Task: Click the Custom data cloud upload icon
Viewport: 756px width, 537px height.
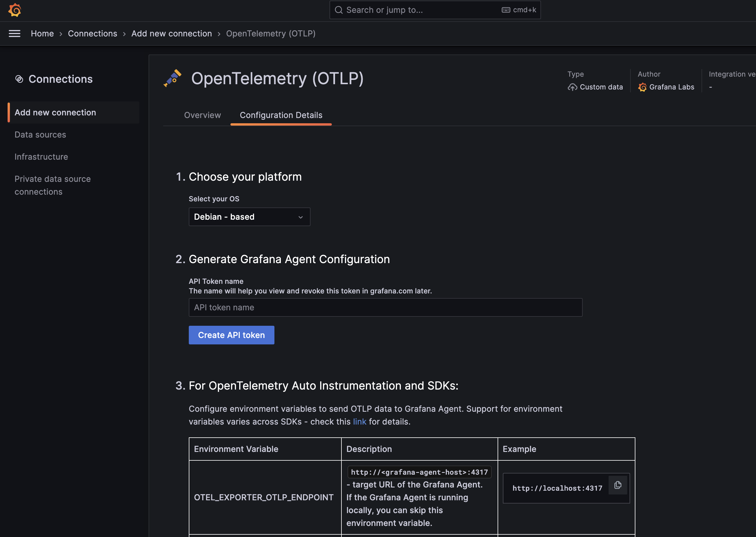Action: [x=572, y=87]
